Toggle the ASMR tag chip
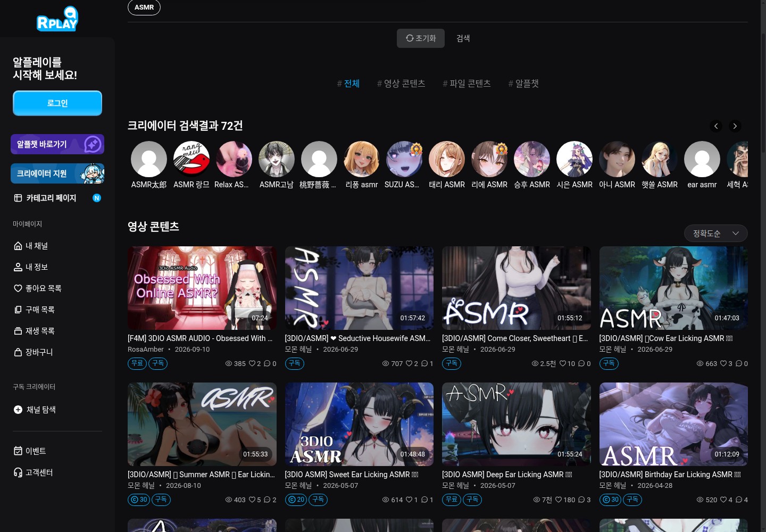 (x=144, y=7)
